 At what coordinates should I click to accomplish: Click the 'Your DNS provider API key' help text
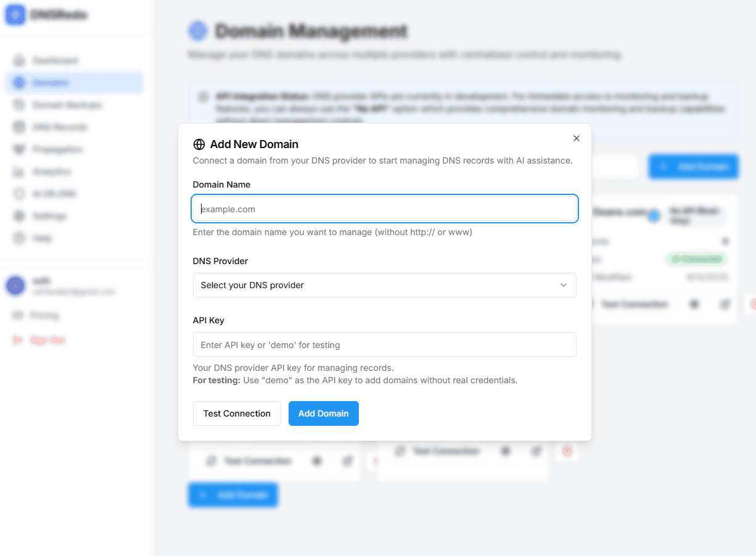pyautogui.click(x=293, y=368)
